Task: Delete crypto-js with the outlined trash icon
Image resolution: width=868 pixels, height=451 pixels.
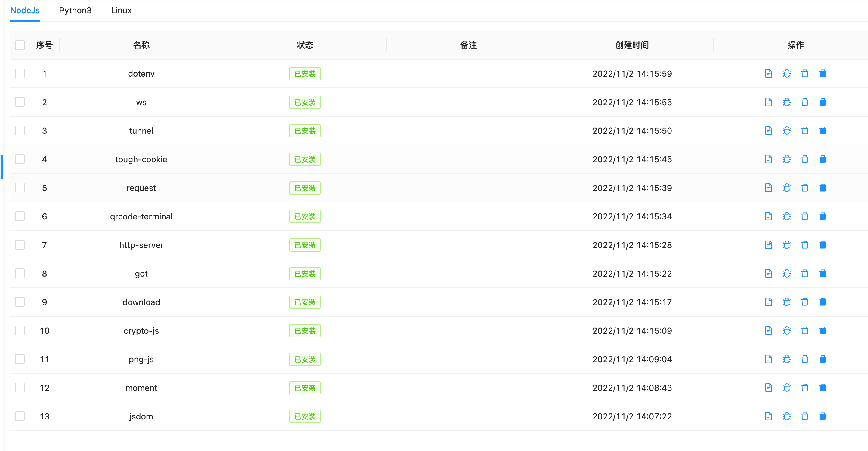Action: pos(805,331)
